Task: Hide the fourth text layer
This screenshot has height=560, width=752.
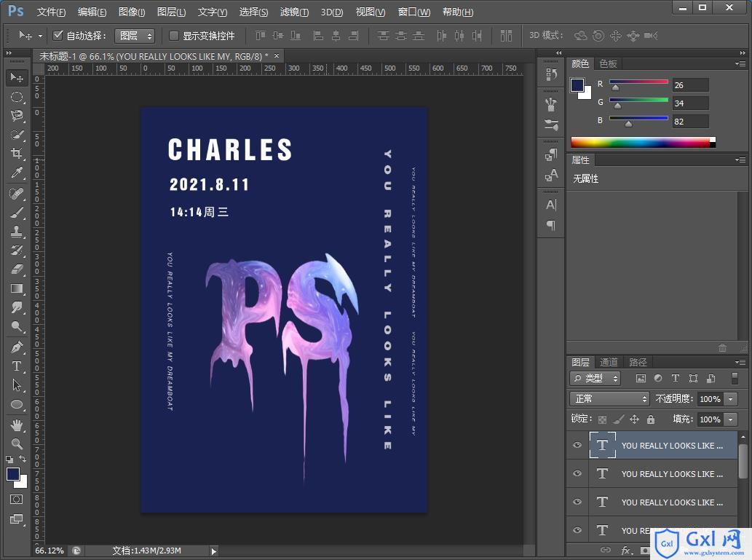Action: click(577, 529)
